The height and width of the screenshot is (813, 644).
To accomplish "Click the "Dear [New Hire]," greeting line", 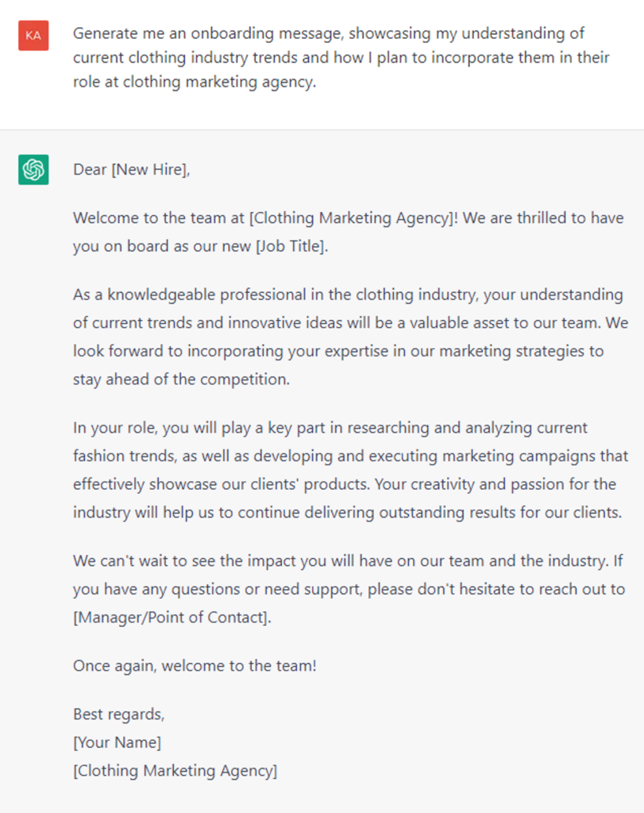I will [x=132, y=169].
